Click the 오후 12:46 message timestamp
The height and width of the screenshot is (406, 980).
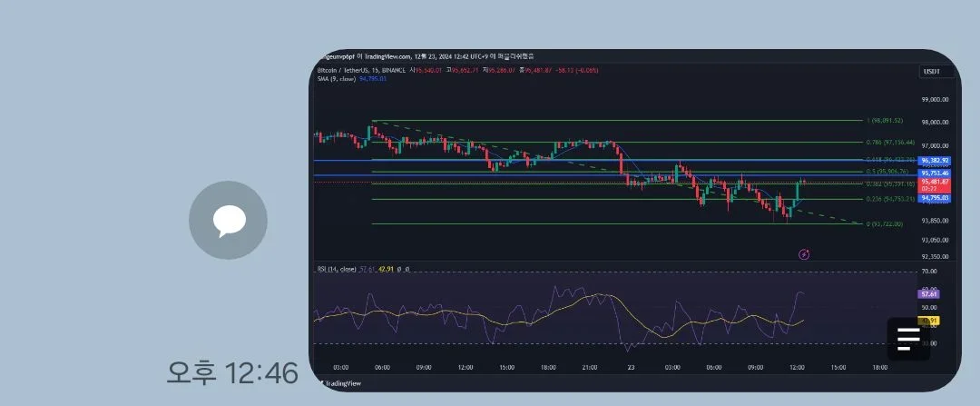coord(231,371)
